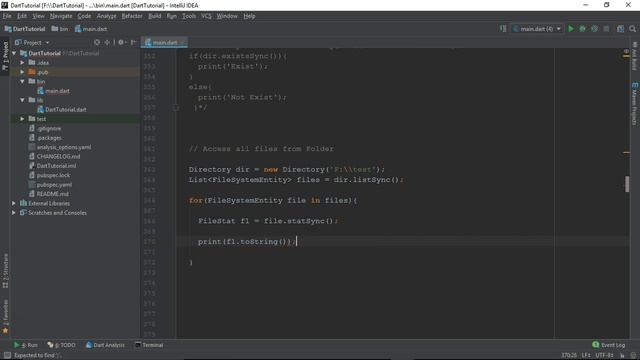
Task: Toggle the Favorites side tool tab
Action: (5, 317)
